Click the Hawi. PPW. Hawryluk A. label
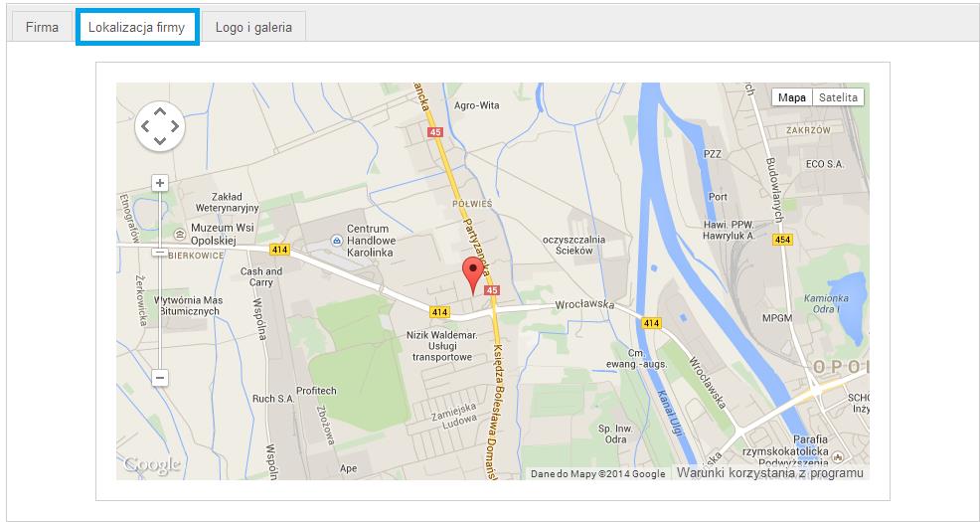 tap(729, 230)
